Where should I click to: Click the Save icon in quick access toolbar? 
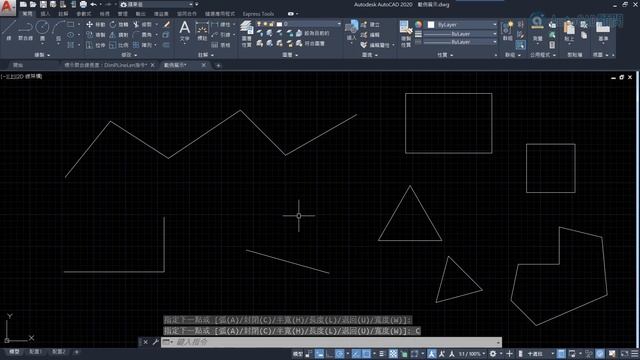(x=43, y=4)
